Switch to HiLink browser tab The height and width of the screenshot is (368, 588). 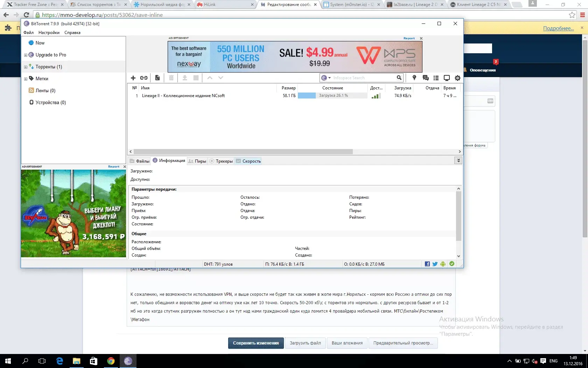(x=225, y=5)
